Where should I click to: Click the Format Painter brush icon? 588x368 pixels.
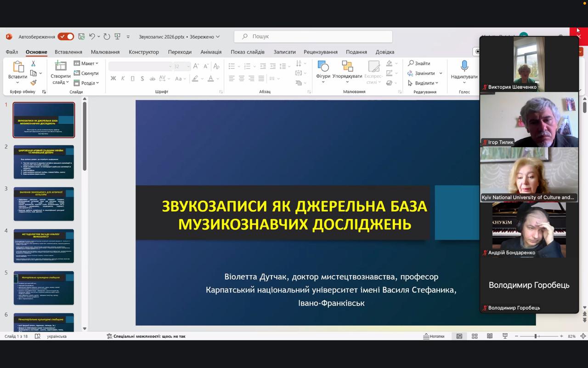click(34, 83)
